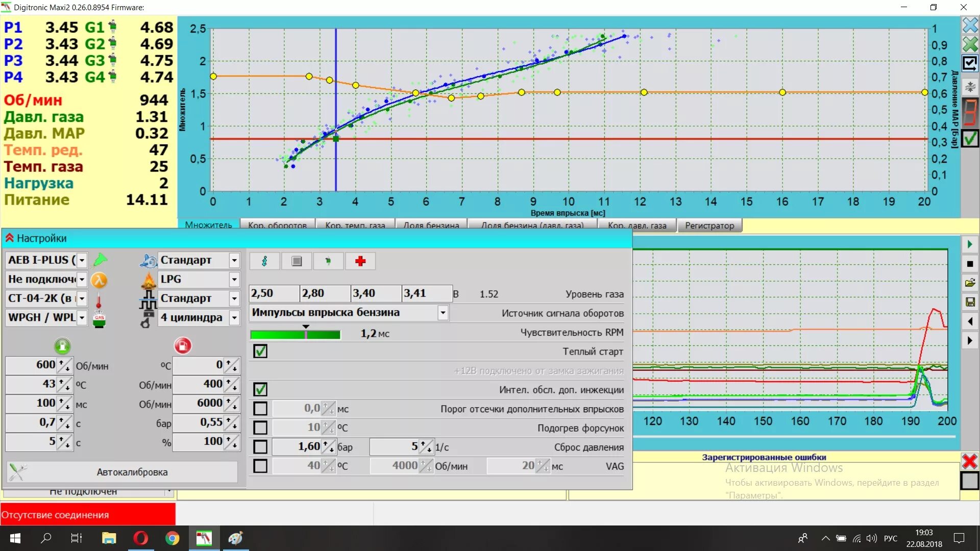Viewport: 980px width, 551px height.
Task: Click the green gas pump icon
Action: (x=62, y=346)
